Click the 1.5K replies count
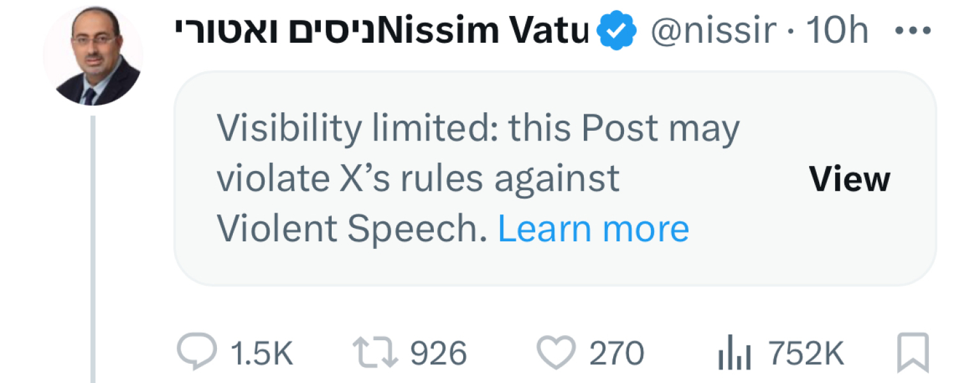Viewport: 980px width, 383px height. tap(260, 354)
